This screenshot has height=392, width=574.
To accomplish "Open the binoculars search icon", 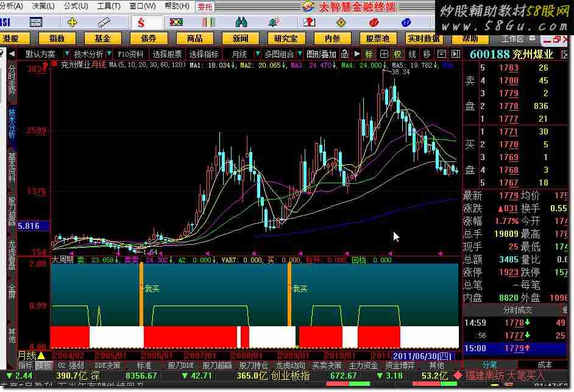I will pyautogui.click(x=241, y=23).
